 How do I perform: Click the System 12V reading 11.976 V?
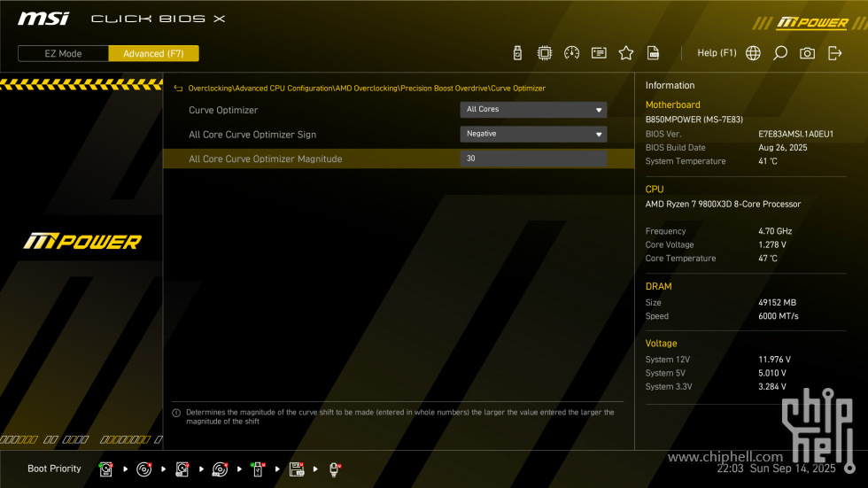point(774,360)
